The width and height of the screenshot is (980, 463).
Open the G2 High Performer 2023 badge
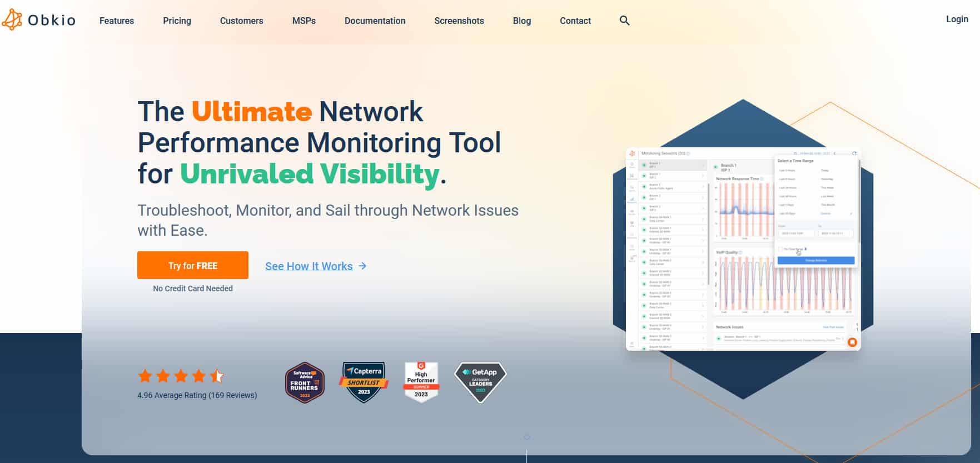point(421,382)
